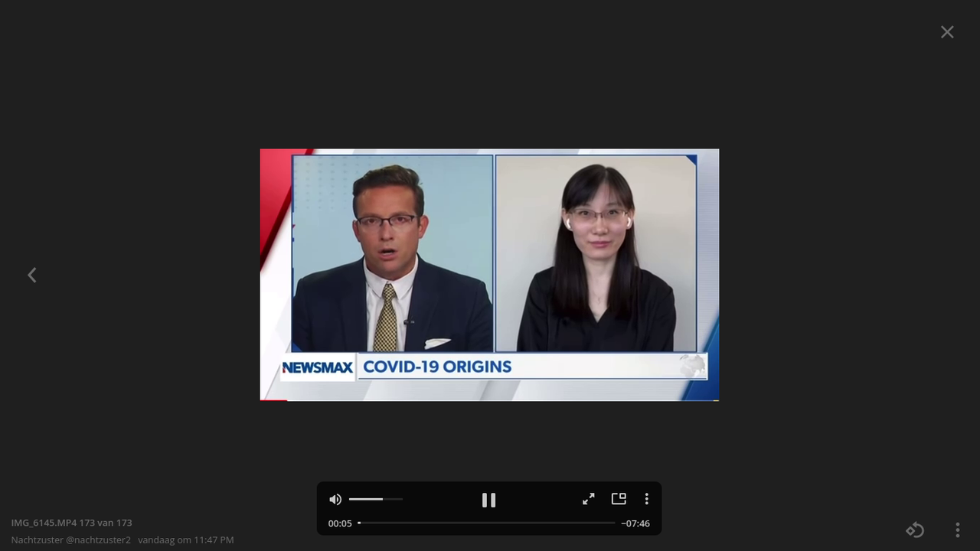
Task: Open the sender Nachtzuster @nachtzuster2
Action: [x=70, y=540]
